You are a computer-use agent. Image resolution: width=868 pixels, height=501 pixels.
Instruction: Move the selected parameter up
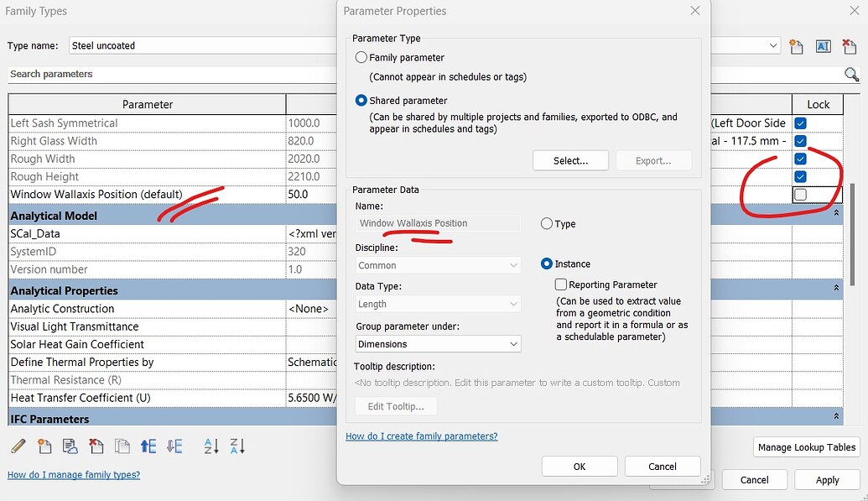coord(148,446)
